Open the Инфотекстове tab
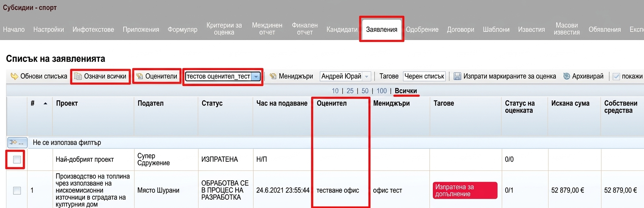644x208 pixels. (x=93, y=30)
